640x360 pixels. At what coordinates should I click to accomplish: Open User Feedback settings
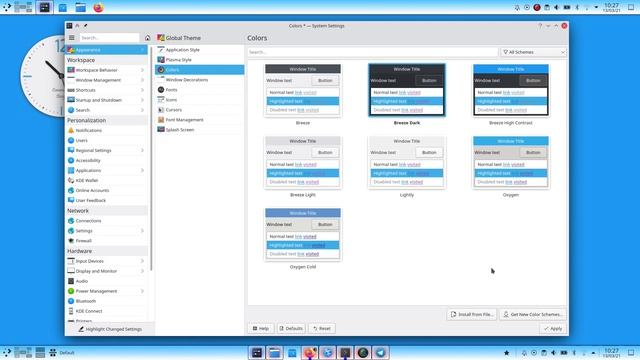(x=107, y=200)
